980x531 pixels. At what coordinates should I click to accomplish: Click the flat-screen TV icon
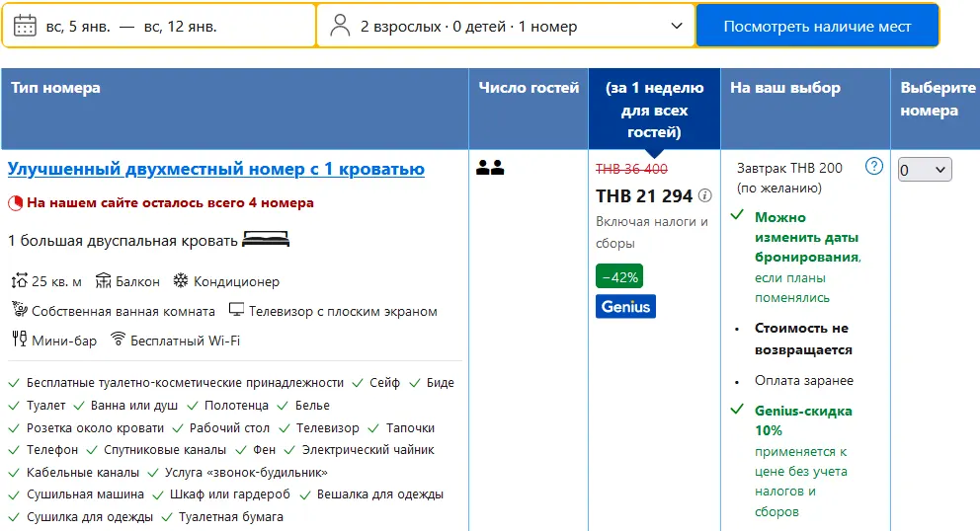236,310
